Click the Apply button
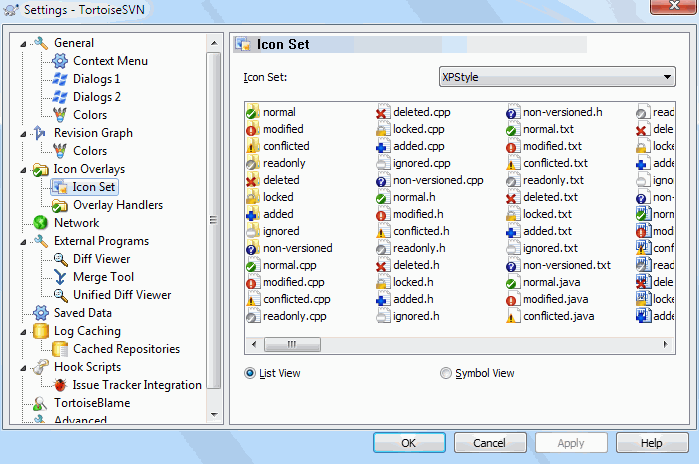Viewport: 699px width, 464px height. (x=571, y=443)
